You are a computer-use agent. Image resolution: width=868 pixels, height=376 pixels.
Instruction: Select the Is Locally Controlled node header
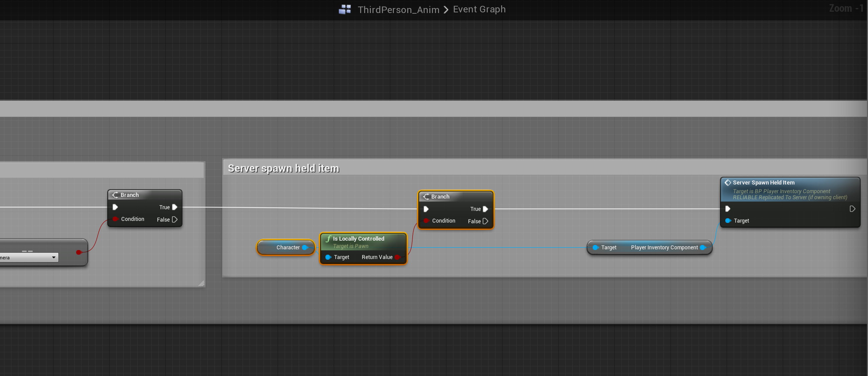[x=358, y=238]
